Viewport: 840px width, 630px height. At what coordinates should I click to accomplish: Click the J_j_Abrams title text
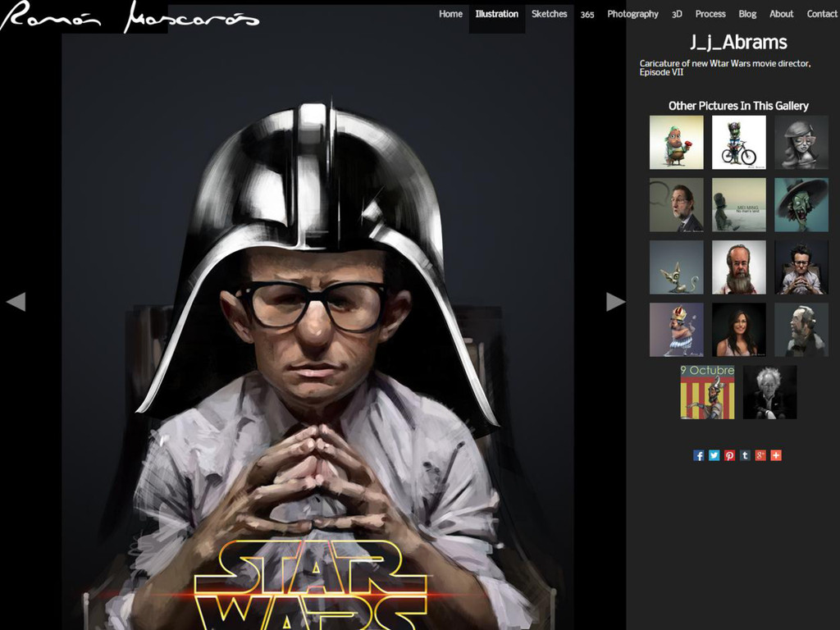coord(738,43)
